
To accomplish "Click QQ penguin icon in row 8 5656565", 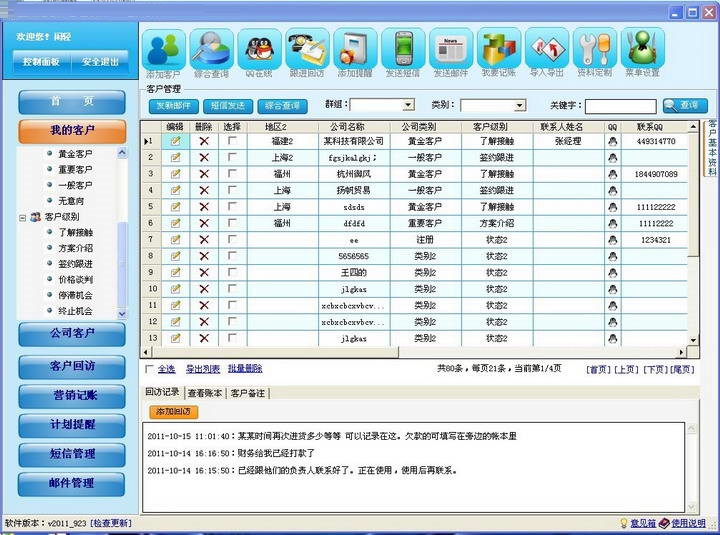I will click(613, 256).
